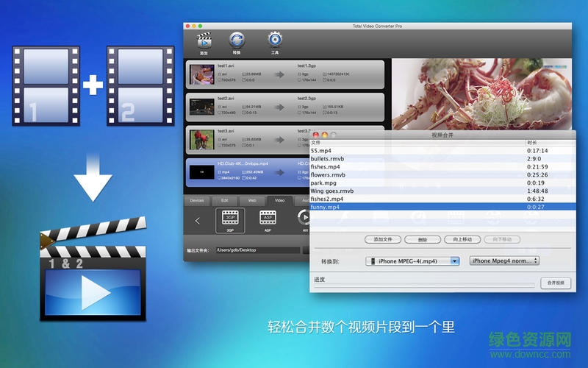
Task: Open the Web tab
Action: (252, 200)
